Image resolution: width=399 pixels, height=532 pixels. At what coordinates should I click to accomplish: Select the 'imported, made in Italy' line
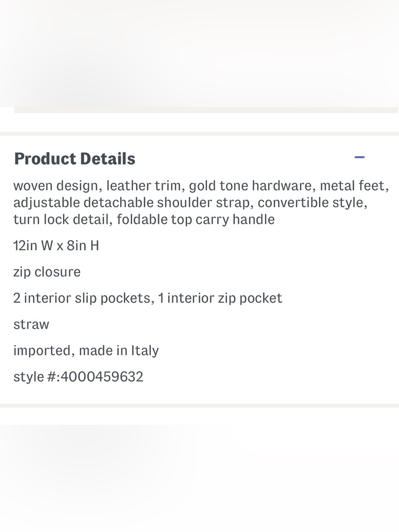coord(86,350)
